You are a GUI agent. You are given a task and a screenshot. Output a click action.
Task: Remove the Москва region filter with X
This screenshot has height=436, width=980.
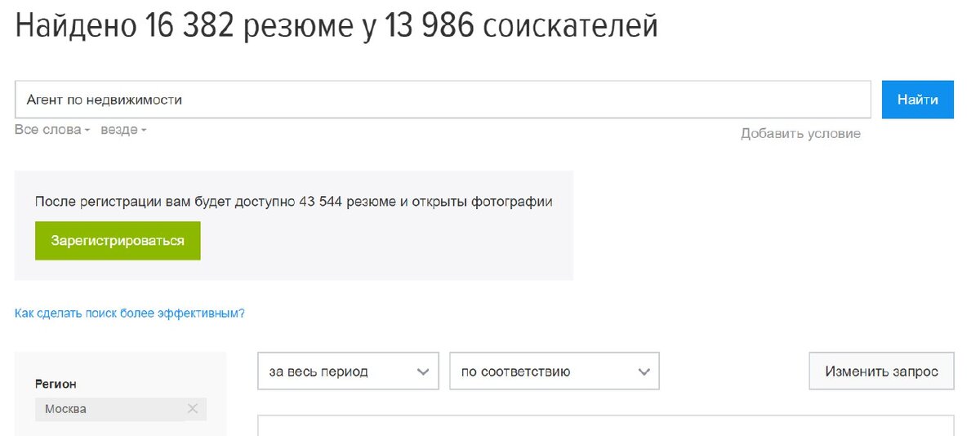(193, 409)
